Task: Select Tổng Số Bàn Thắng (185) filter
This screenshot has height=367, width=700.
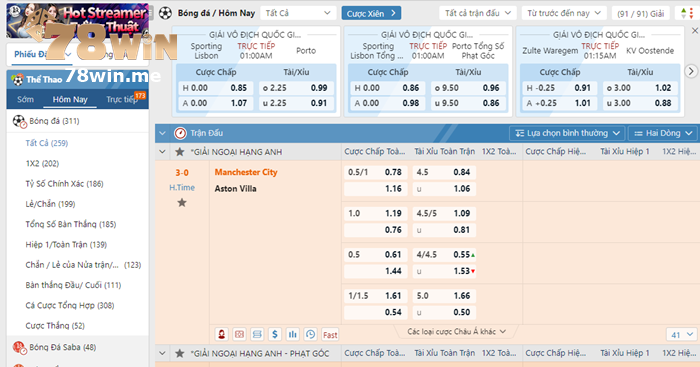Action: pyautogui.click(x=71, y=224)
